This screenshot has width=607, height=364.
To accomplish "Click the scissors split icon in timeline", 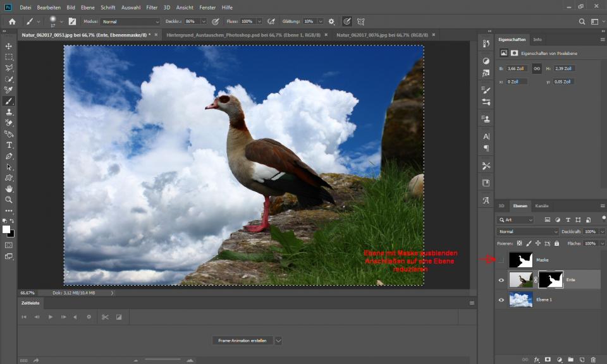I will click(x=105, y=317).
